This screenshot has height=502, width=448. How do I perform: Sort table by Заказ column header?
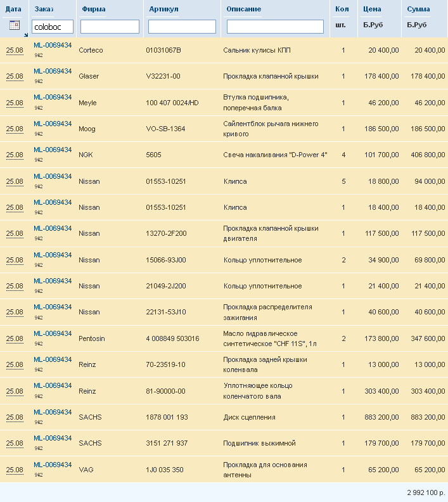(44, 10)
